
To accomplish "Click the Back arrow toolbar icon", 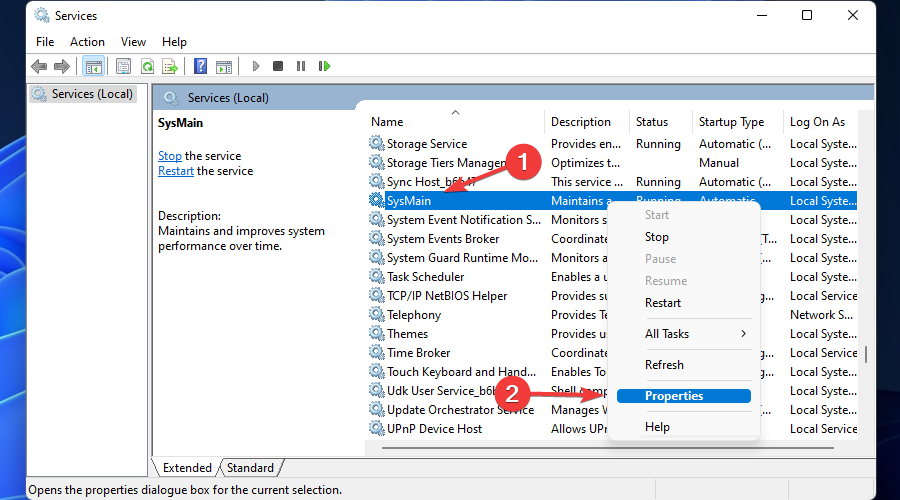I will pyautogui.click(x=39, y=67).
